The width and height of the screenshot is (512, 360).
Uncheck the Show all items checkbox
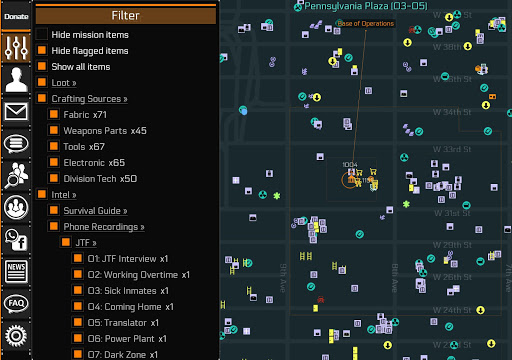pyautogui.click(x=42, y=66)
